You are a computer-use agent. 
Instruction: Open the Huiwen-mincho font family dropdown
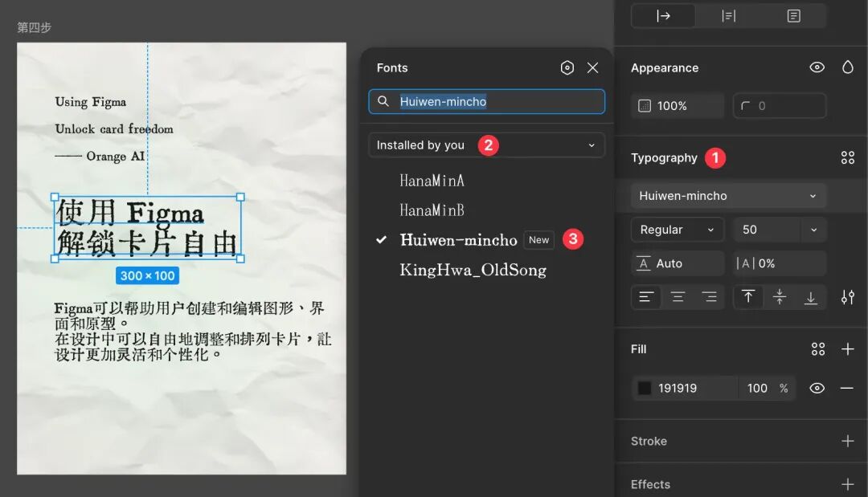tap(728, 196)
